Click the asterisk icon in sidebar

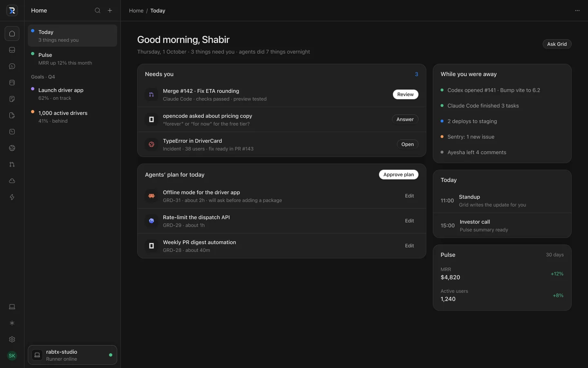pos(12,323)
